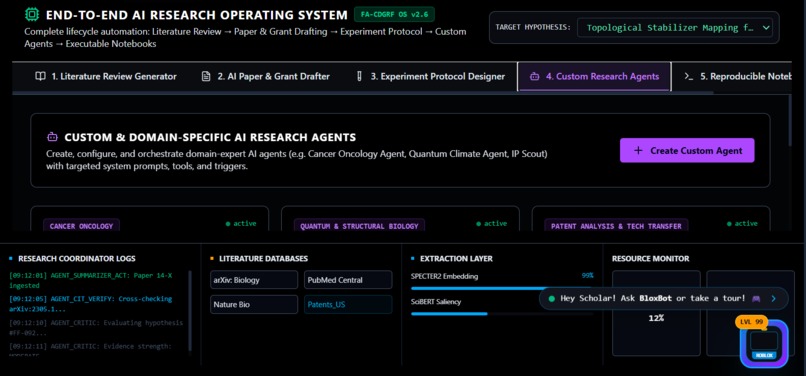Image resolution: width=806 pixels, height=376 pixels.
Task: Open the Experiment Protocol Designer tab
Action: tap(430, 77)
